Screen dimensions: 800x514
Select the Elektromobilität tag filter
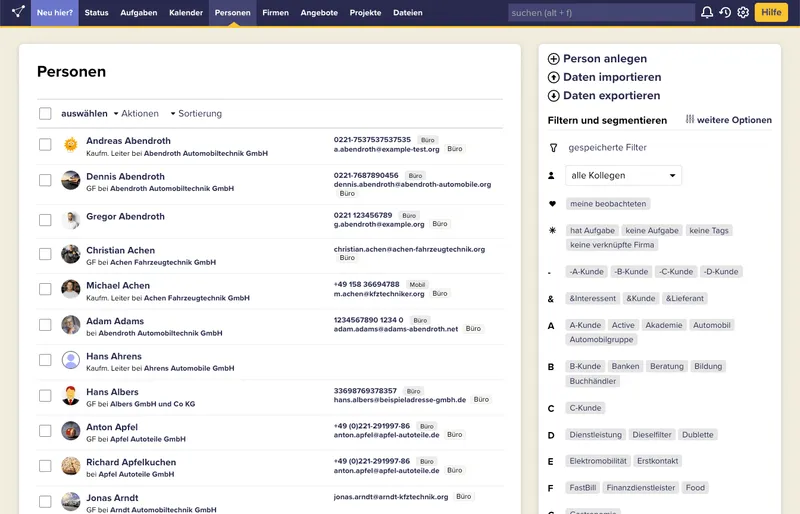tap(598, 461)
